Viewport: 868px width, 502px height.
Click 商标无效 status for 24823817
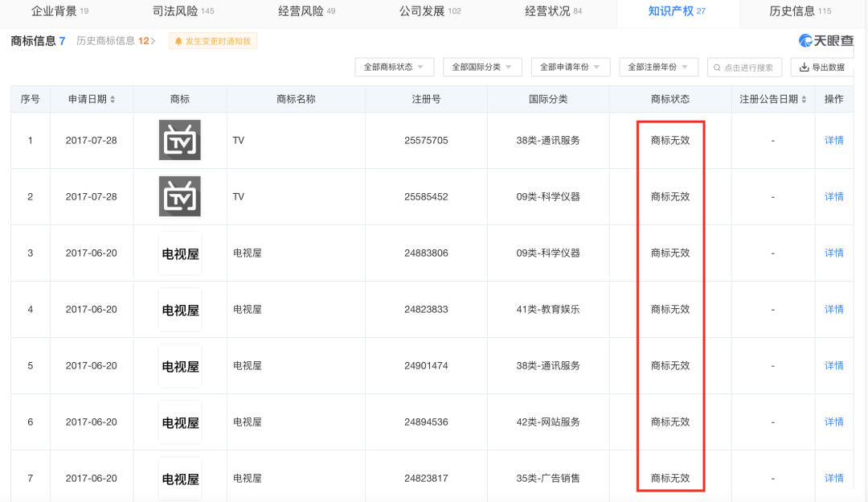pyautogui.click(x=670, y=478)
